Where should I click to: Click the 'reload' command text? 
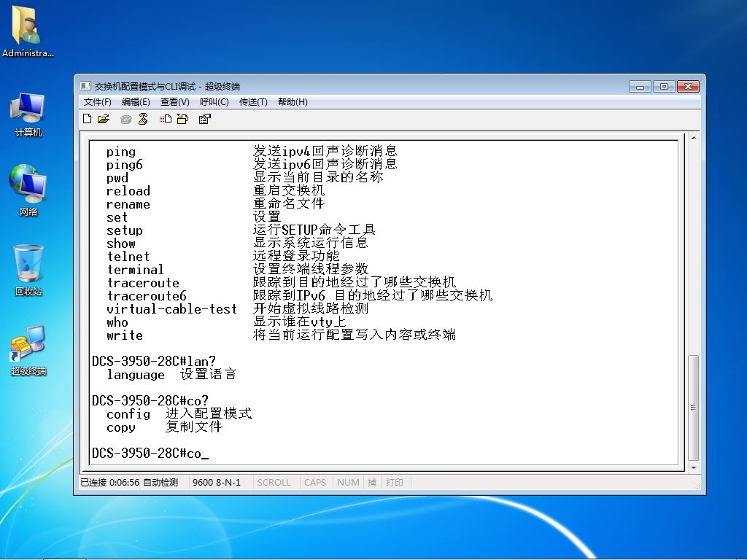coord(128,191)
